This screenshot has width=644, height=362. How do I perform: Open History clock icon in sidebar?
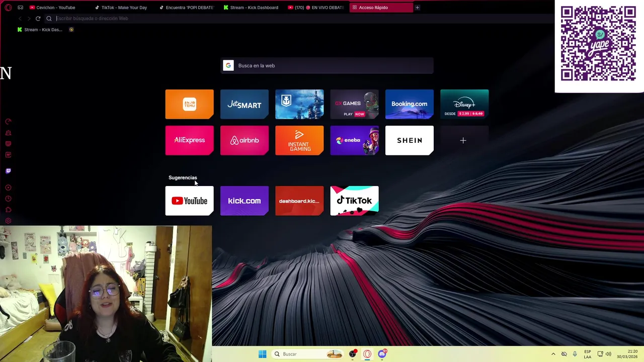(8, 199)
